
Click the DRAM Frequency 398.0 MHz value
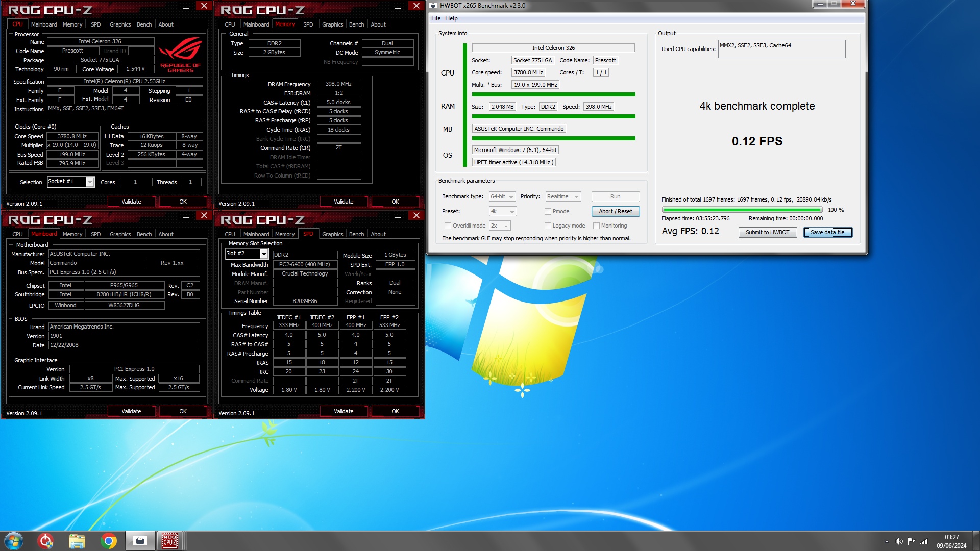(x=339, y=84)
